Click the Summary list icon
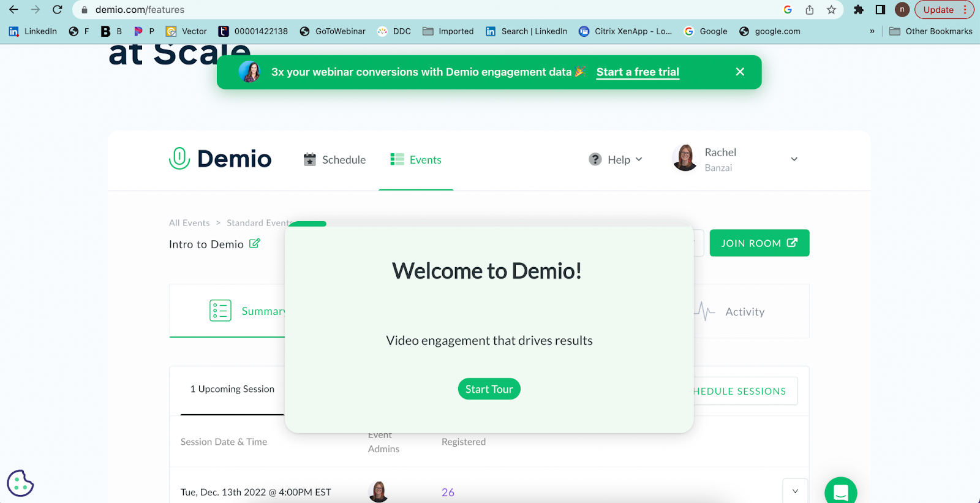Viewport: 980px width, 503px height. (221, 311)
